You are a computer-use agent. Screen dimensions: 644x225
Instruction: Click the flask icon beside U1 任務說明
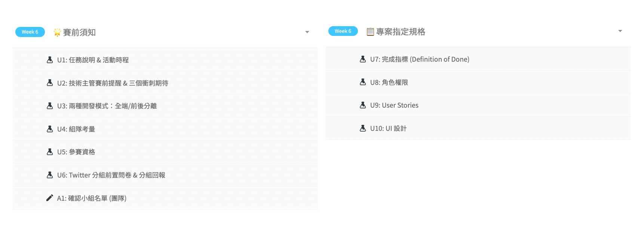(x=50, y=60)
